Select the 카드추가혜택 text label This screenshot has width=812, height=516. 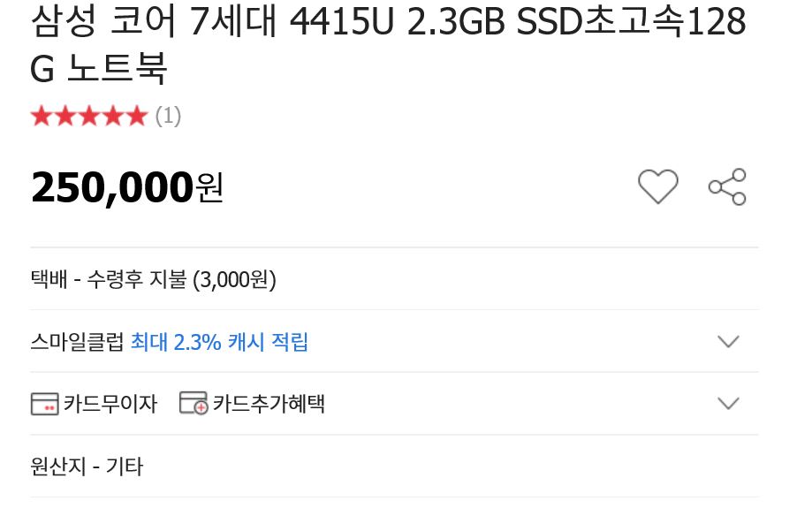(x=269, y=404)
